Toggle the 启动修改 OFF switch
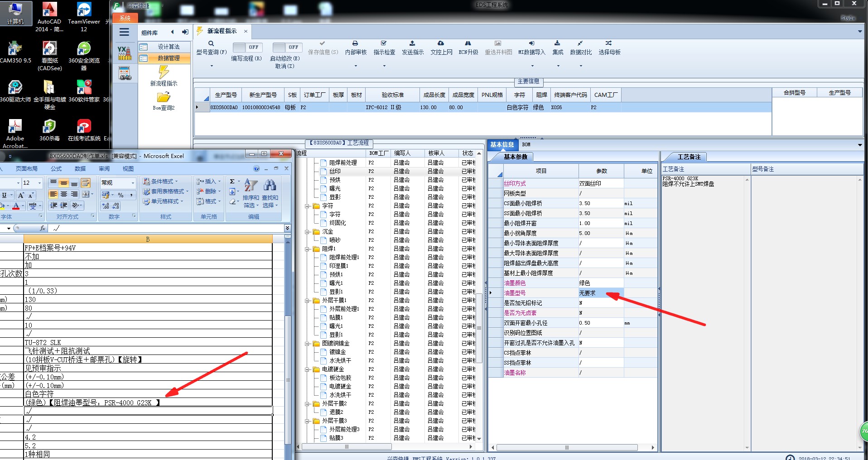This screenshot has height=460, width=868. 287,47
